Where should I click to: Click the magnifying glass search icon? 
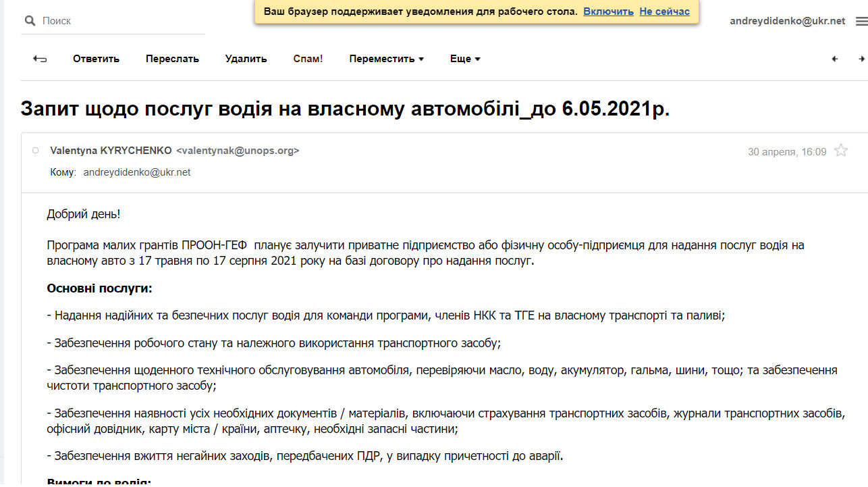(30, 21)
